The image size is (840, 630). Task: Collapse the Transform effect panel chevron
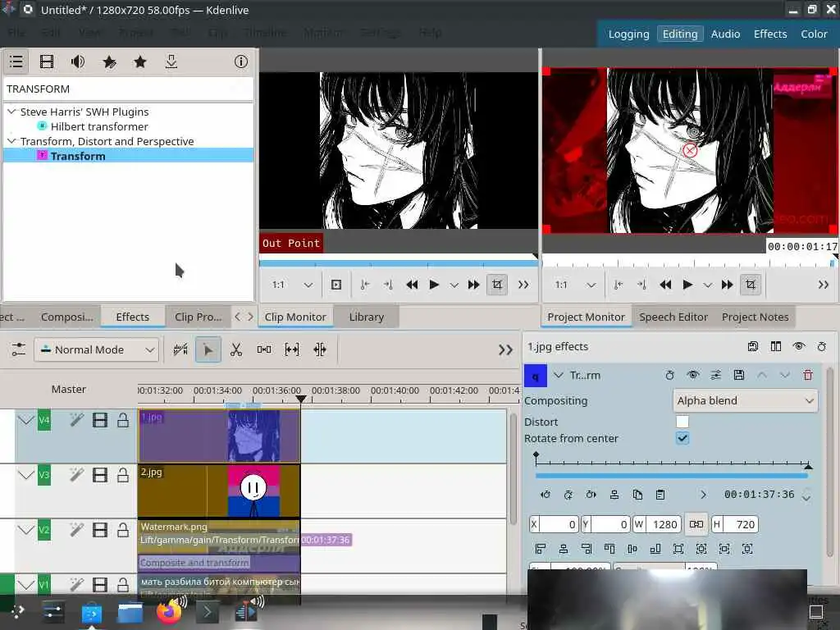(x=558, y=375)
